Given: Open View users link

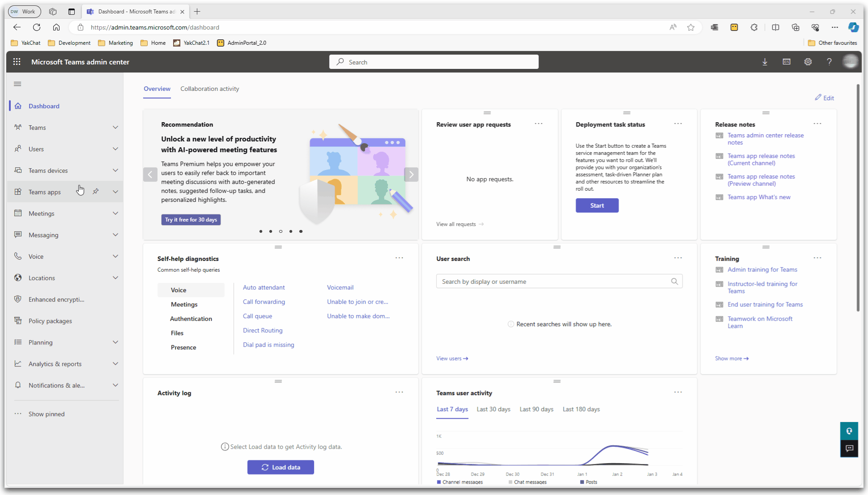Looking at the screenshot, I should [452, 358].
